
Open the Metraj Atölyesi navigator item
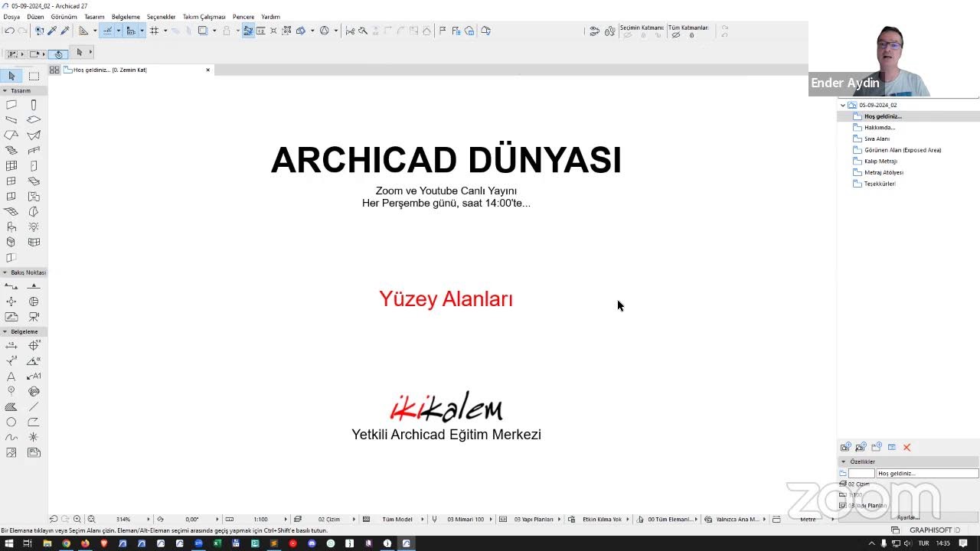[x=884, y=172]
